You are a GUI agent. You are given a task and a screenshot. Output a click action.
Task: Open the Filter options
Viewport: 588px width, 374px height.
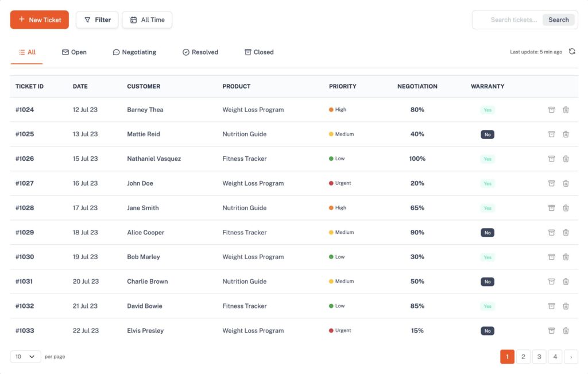point(97,20)
